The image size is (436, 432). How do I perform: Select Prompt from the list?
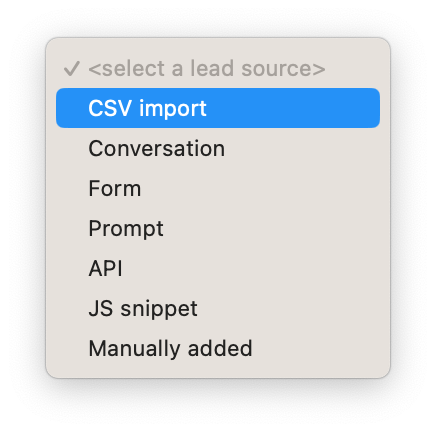pos(218,228)
